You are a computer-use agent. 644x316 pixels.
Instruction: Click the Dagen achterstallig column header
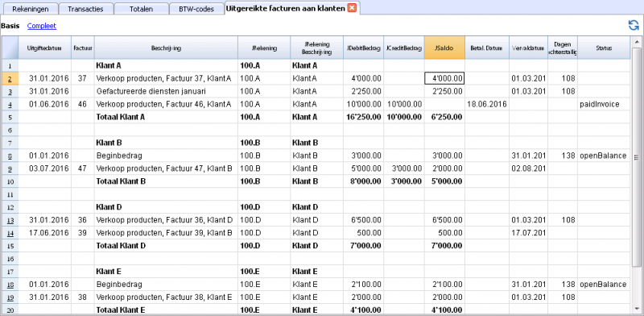coord(563,48)
